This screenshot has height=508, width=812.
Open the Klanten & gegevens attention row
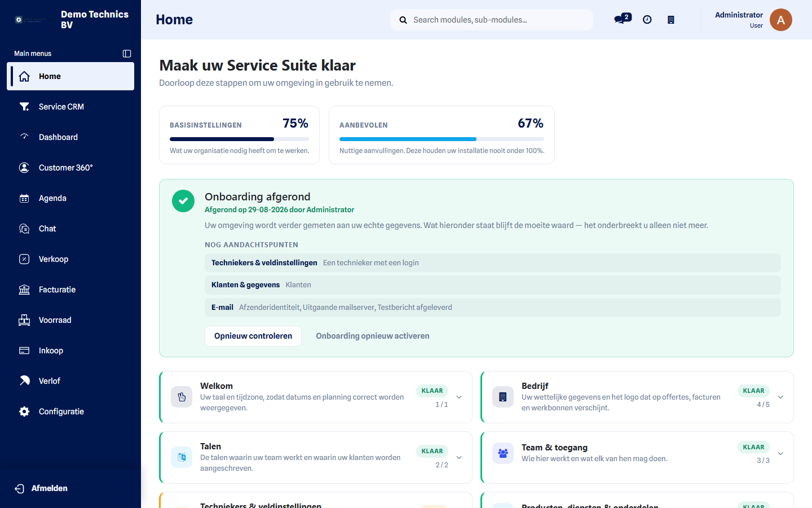pyautogui.click(x=493, y=285)
